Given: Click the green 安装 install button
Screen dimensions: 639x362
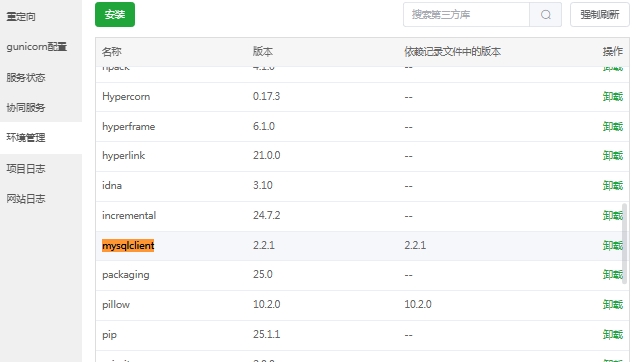Looking at the screenshot, I should [115, 15].
